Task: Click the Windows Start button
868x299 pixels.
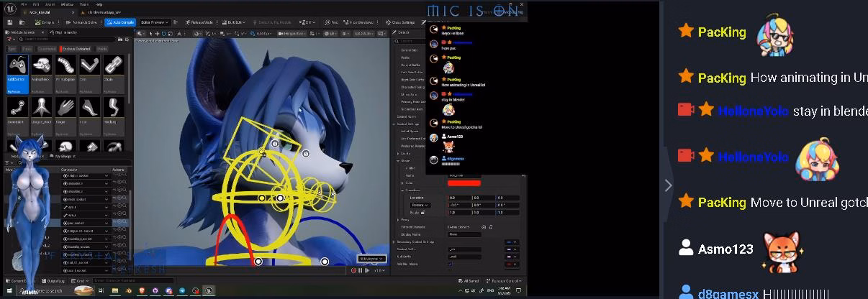Action: [x=7, y=290]
